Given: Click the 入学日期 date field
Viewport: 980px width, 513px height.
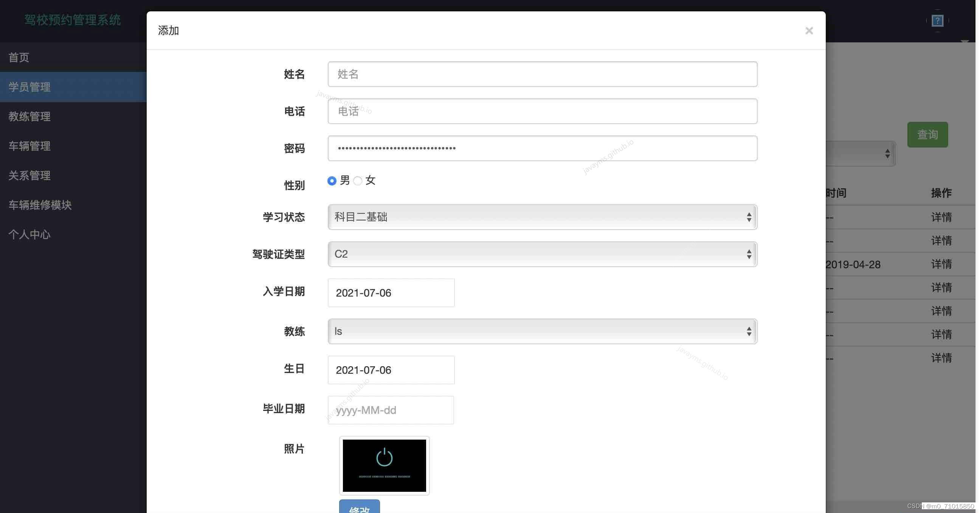Looking at the screenshot, I should [391, 293].
